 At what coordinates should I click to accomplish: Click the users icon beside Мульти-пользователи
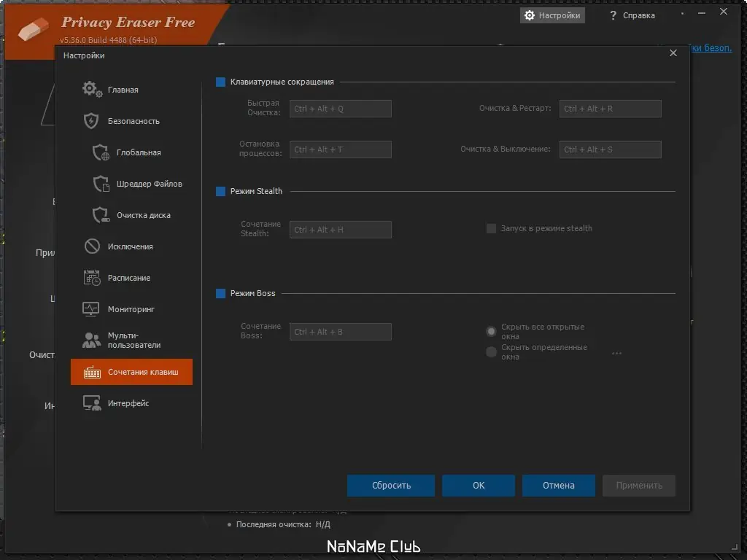(x=91, y=340)
